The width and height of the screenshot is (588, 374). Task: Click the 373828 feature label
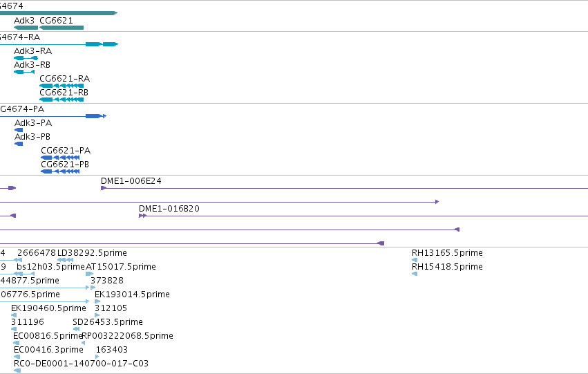[x=107, y=281]
